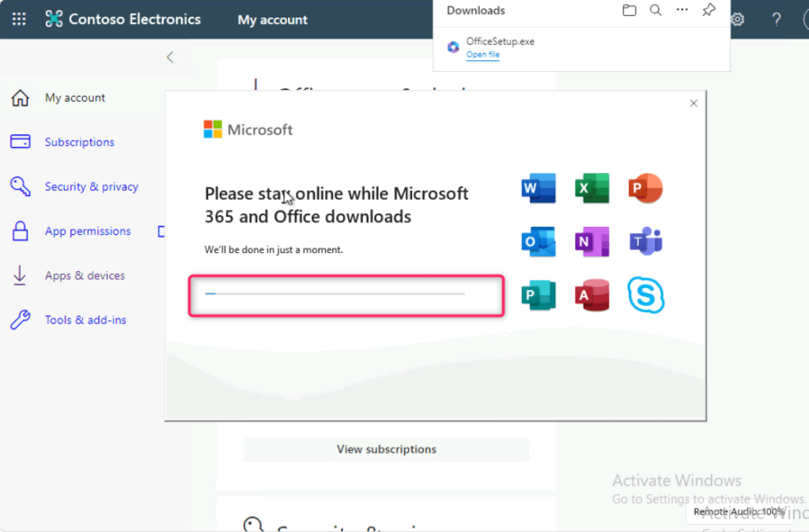Pin the Downloads panel
This screenshot has width=809, height=532.
[x=709, y=10]
